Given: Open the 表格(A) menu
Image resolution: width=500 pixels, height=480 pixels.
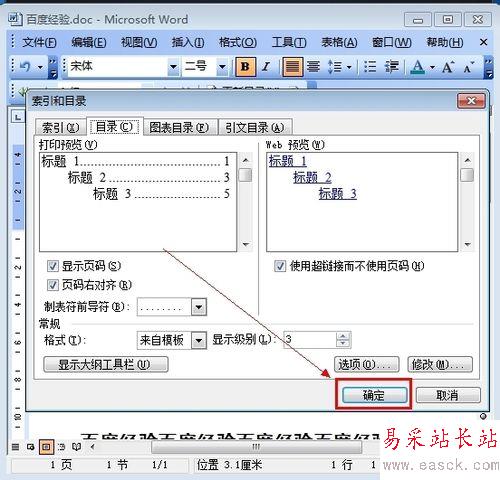Looking at the screenshot, I should pos(339,42).
